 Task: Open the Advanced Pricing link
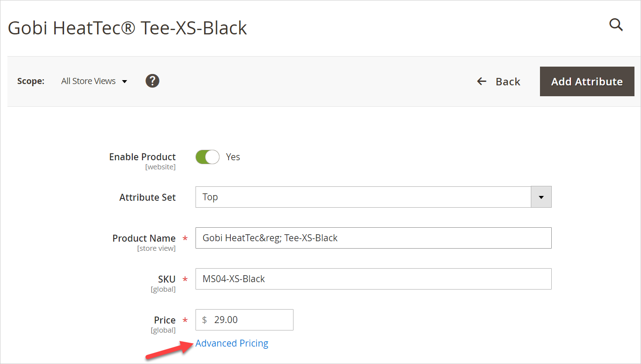[232, 343]
